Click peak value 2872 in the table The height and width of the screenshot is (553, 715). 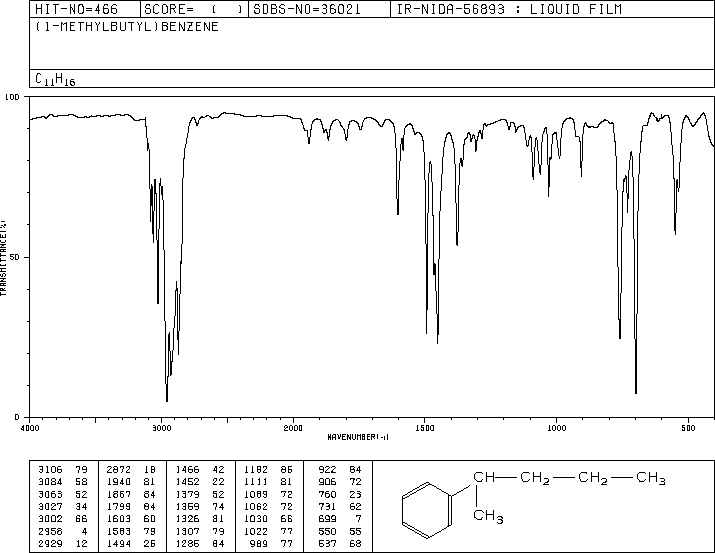(119, 470)
